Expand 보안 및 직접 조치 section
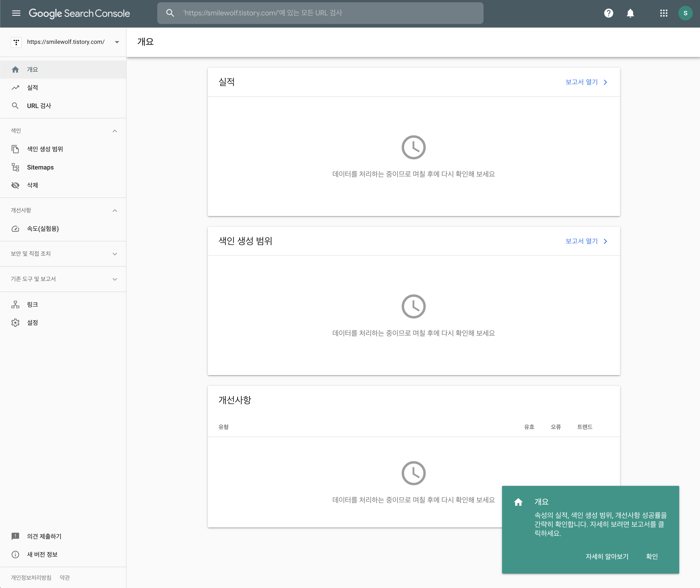This screenshot has width=700, height=588. [115, 254]
